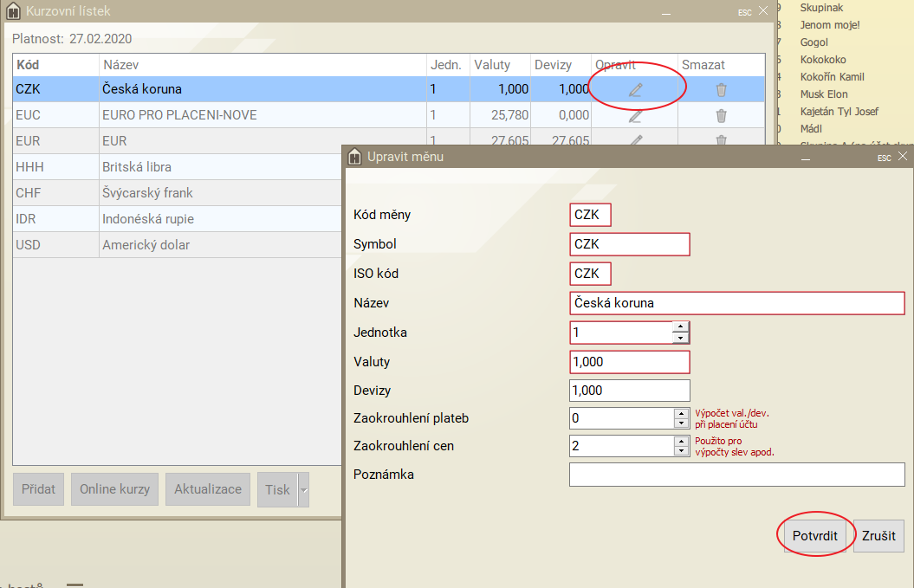Decrease Zaokrouhlení plateb with down arrow
The image size is (914, 588).
pyautogui.click(x=681, y=423)
